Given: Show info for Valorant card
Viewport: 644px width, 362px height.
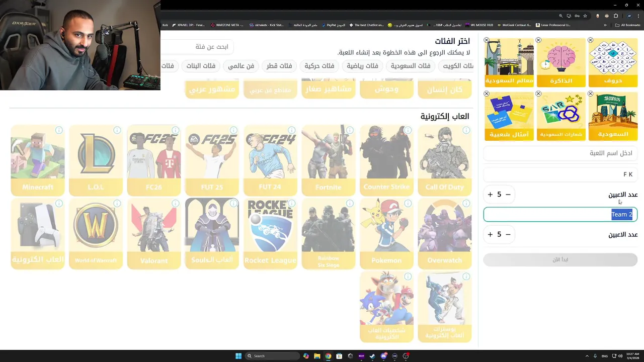Looking at the screenshot, I should pos(175,204).
